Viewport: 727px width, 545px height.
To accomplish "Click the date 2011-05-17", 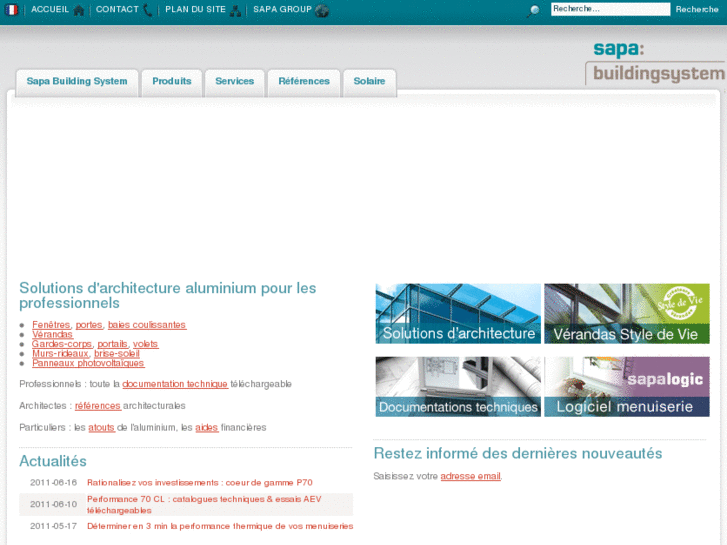I will click(53, 526).
